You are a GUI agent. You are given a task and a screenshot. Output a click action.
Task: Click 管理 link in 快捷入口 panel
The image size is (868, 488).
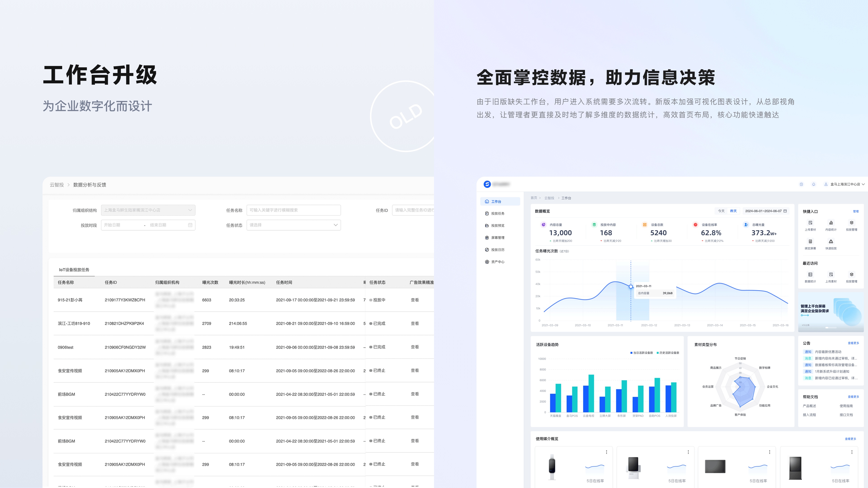(856, 211)
